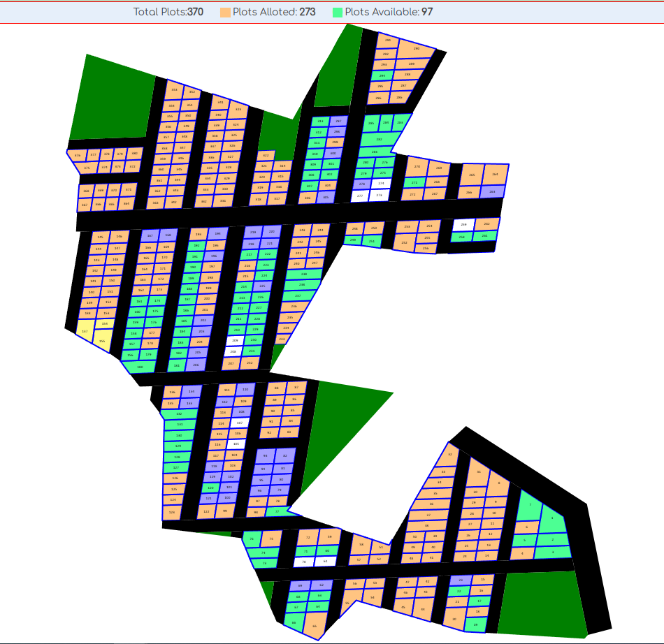Viewport: 664px width, 644px height.
Task: Select orange plot 376
Action: coord(78,156)
